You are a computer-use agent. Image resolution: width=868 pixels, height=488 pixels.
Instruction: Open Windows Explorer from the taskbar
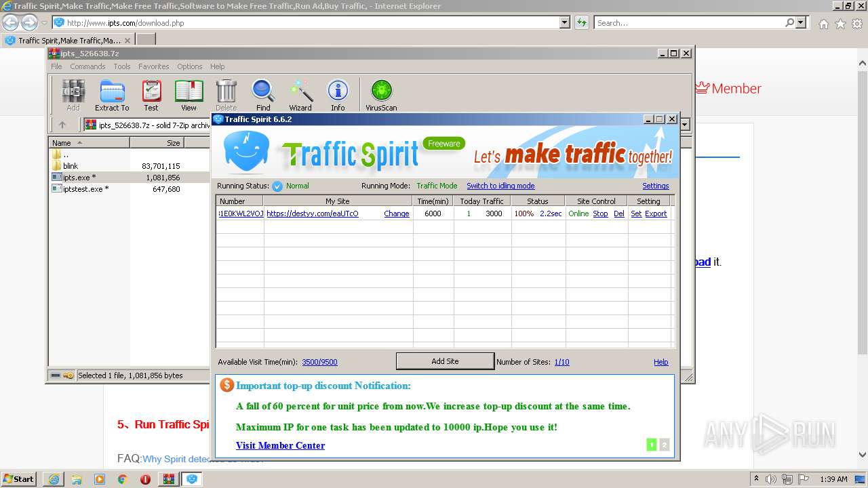(77, 479)
